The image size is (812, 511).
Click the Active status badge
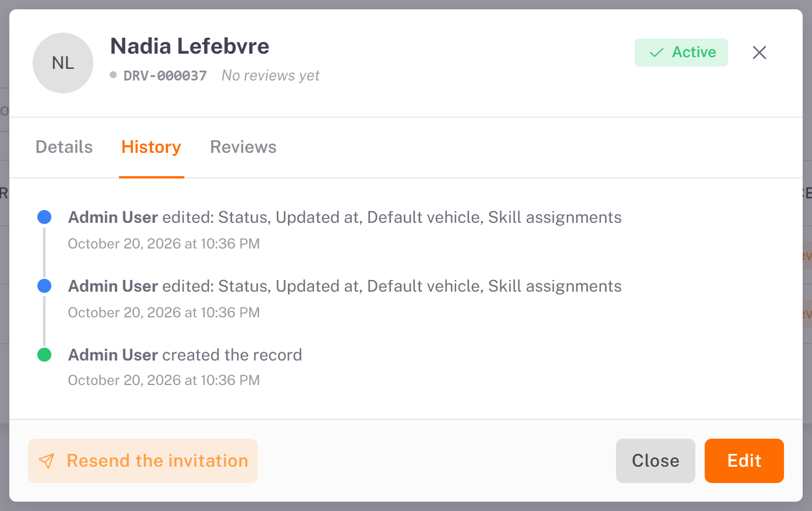[681, 52]
